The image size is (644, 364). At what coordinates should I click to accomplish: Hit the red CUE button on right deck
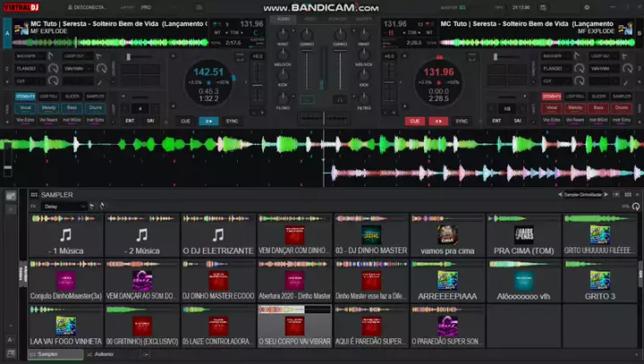point(415,122)
